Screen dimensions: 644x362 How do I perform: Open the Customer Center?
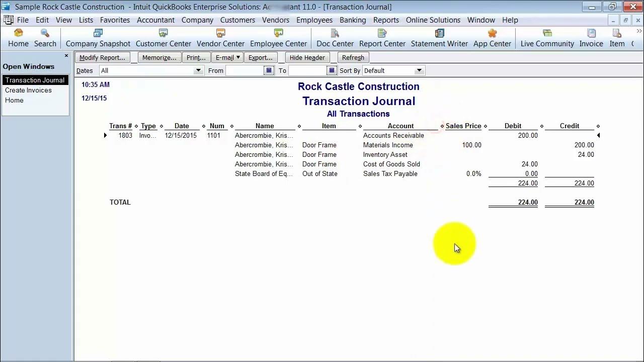tap(164, 38)
